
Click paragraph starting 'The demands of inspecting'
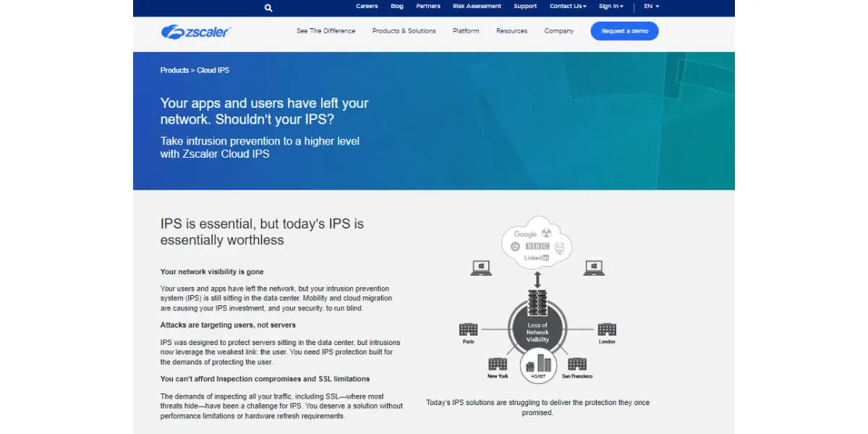coord(281,406)
